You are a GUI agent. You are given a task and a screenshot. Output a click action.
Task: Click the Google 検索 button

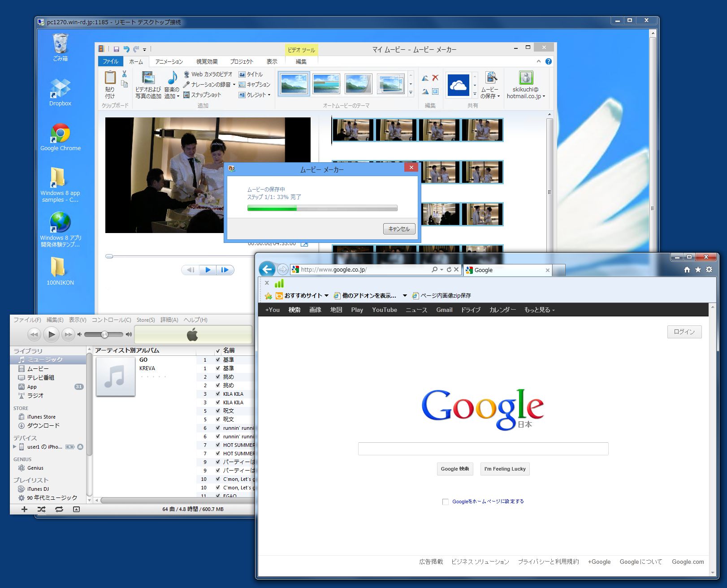[455, 469]
